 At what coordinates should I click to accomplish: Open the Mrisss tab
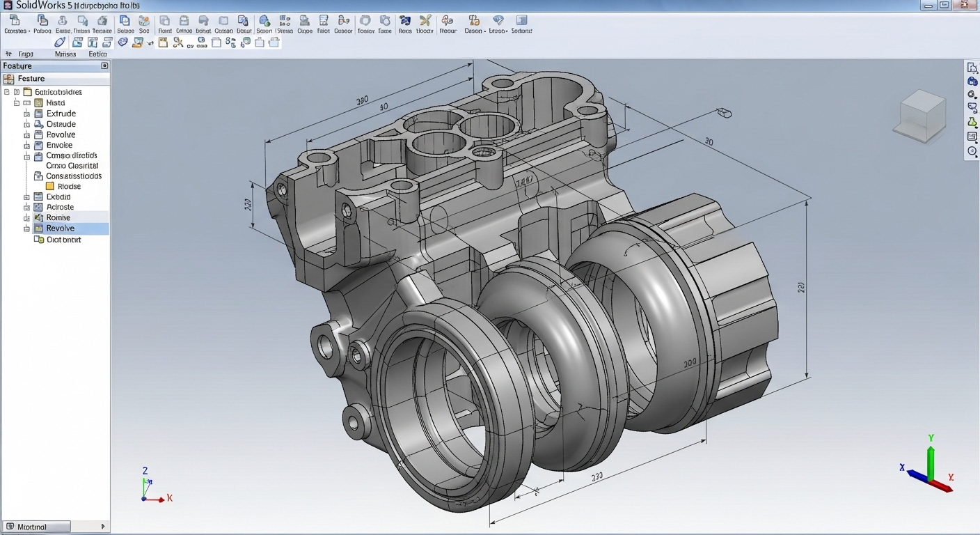tap(65, 54)
